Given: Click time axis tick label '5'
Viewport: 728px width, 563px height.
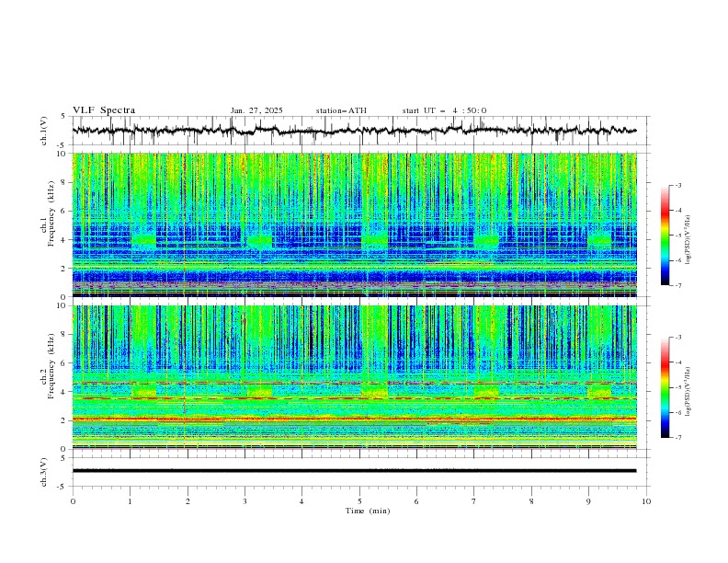Looking at the screenshot, I should click(359, 501).
